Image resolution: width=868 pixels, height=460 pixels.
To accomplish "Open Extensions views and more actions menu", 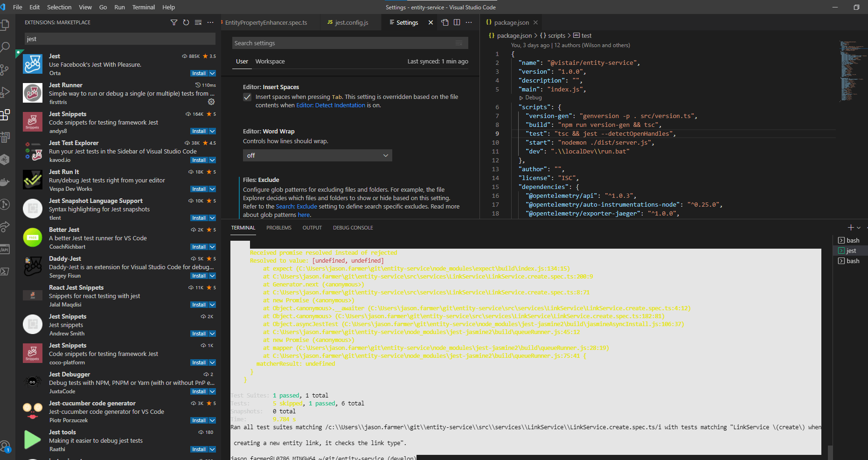I will tap(210, 22).
